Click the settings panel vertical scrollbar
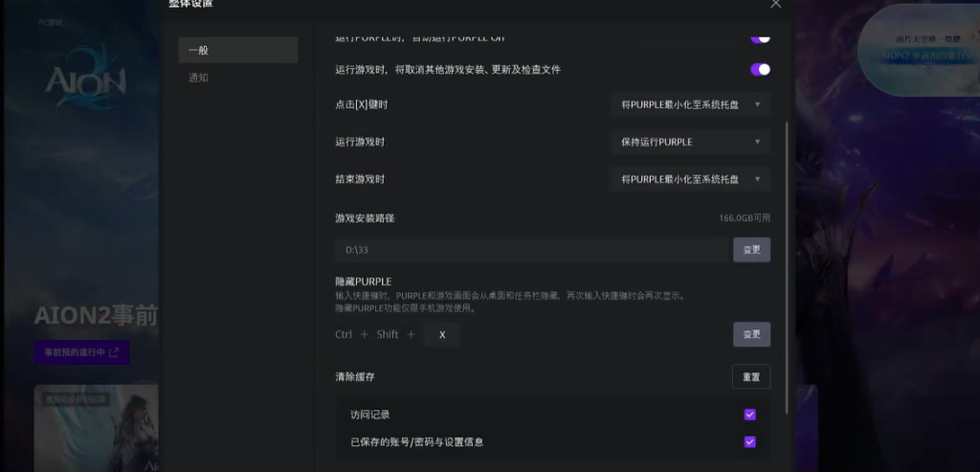The width and height of the screenshot is (980, 472). click(x=787, y=268)
